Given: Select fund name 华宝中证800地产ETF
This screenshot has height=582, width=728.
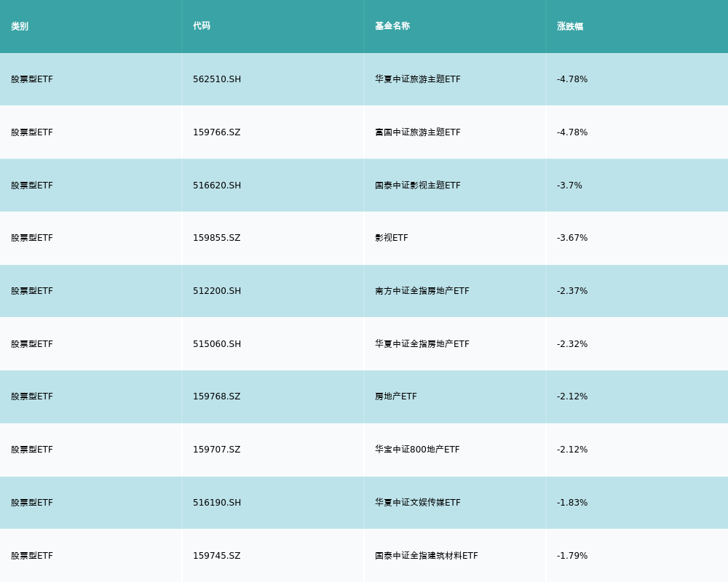Looking at the screenshot, I should tap(417, 450).
